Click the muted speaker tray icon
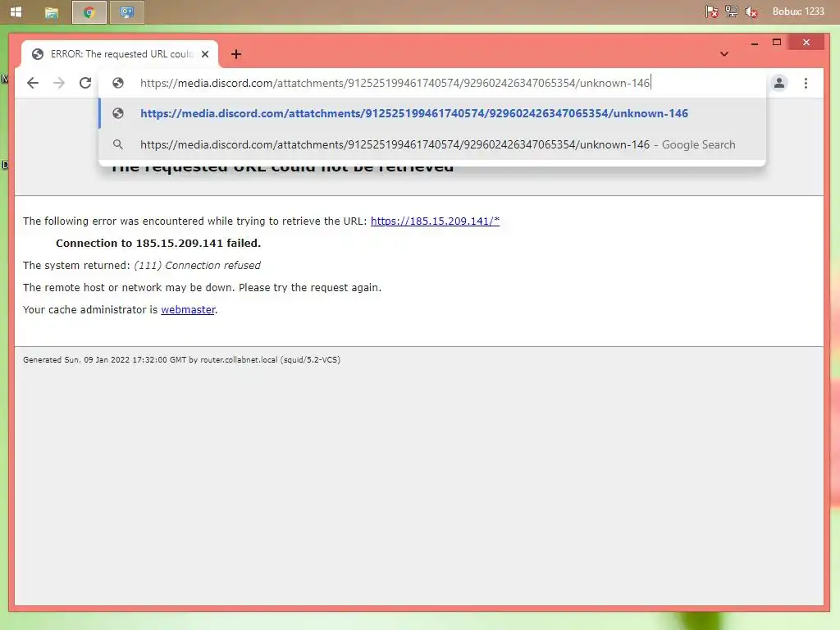Image resolution: width=840 pixels, height=630 pixels. (751, 11)
